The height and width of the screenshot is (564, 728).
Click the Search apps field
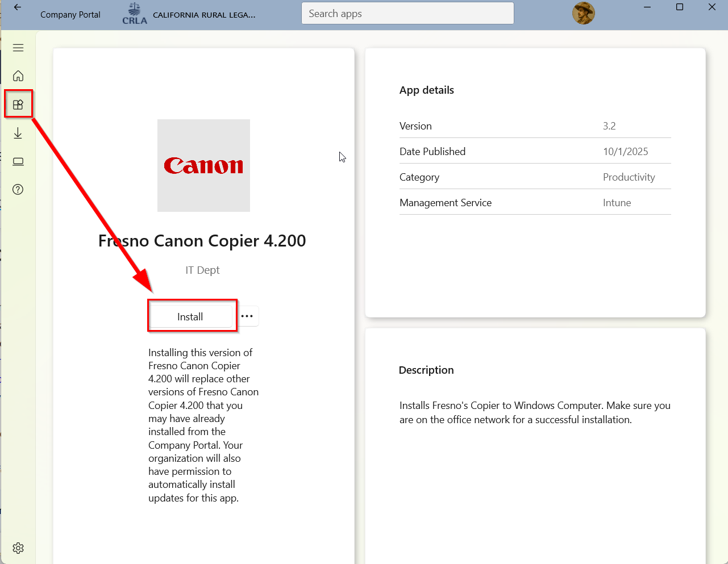coord(407,14)
